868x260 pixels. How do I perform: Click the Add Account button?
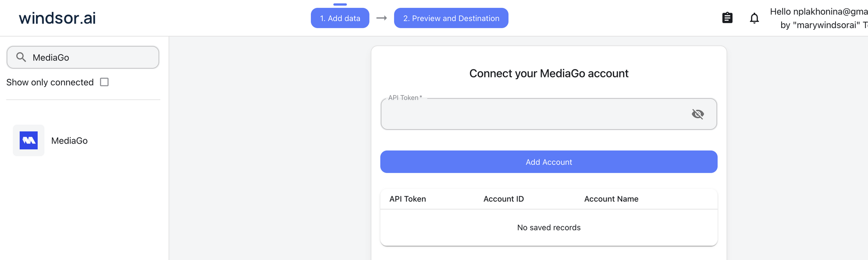(x=549, y=162)
